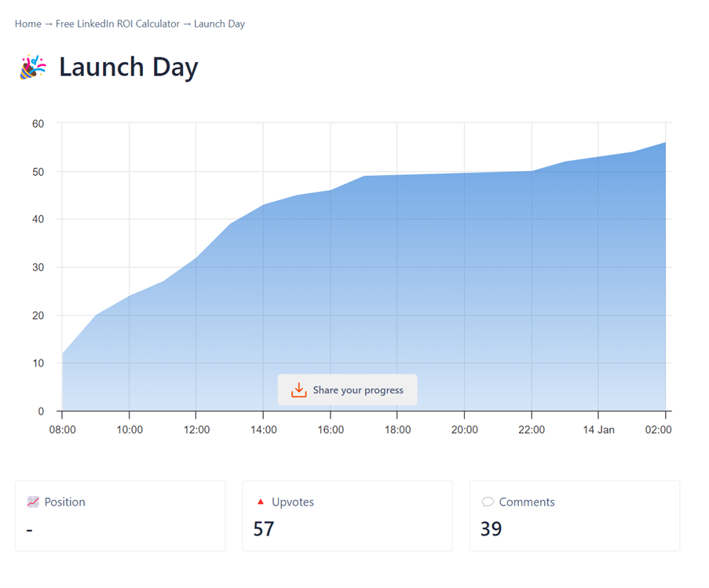
Task: Click the 30 y-axis label
Action: (x=38, y=267)
